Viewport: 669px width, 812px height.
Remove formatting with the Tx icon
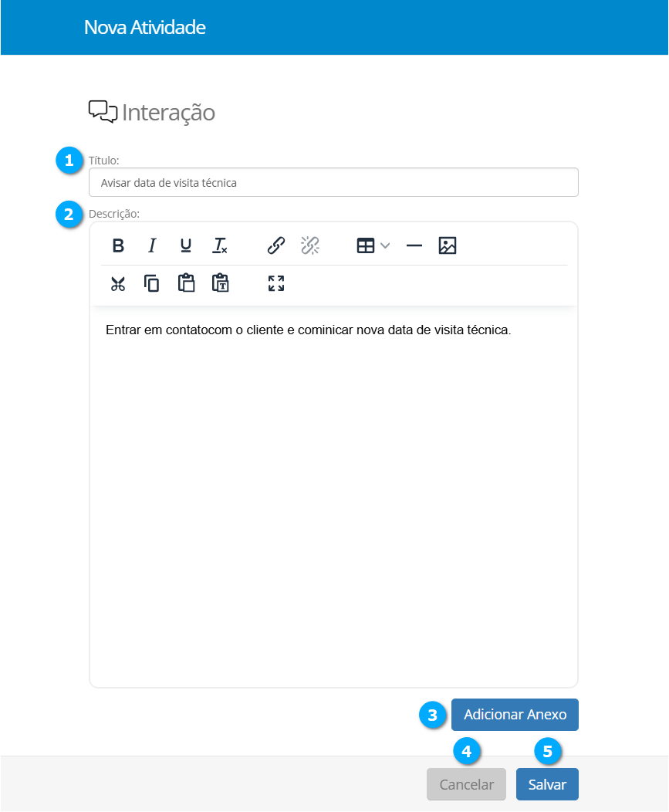tap(220, 245)
